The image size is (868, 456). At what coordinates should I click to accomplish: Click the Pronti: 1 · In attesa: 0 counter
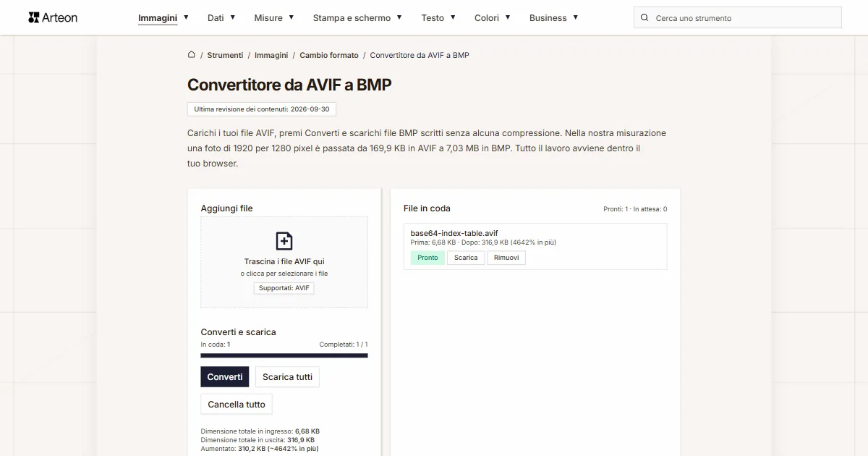(x=635, y=209)
